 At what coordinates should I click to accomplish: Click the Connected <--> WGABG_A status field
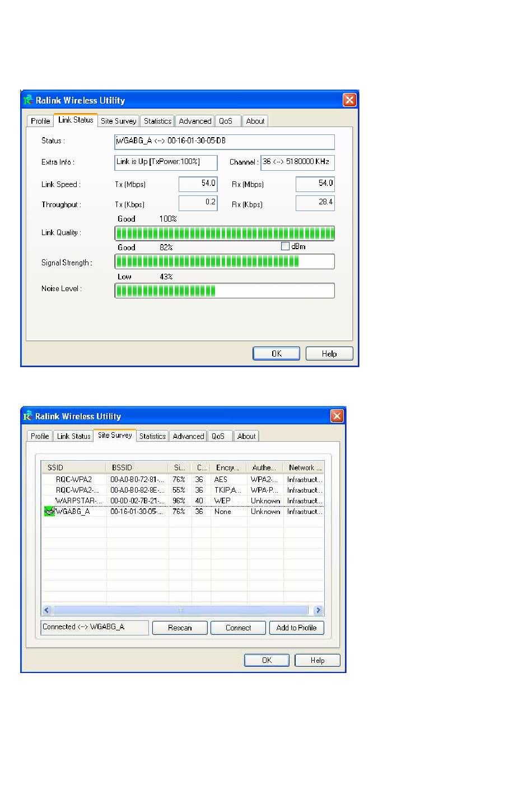95,627
